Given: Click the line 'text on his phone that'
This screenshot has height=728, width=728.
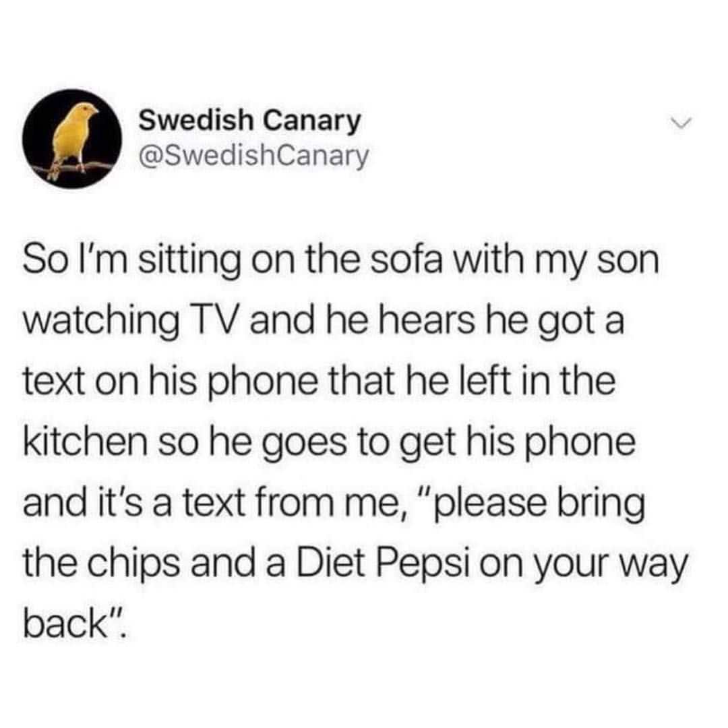Looking at the screenshot, I should [320, 382].
